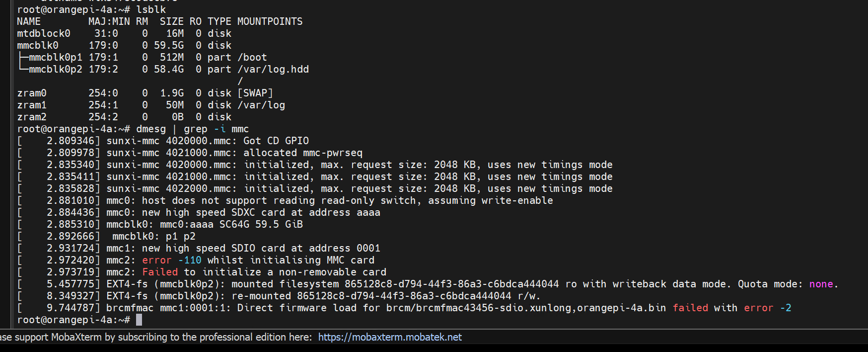Click the 'lsblk' command text

[151, 9]
